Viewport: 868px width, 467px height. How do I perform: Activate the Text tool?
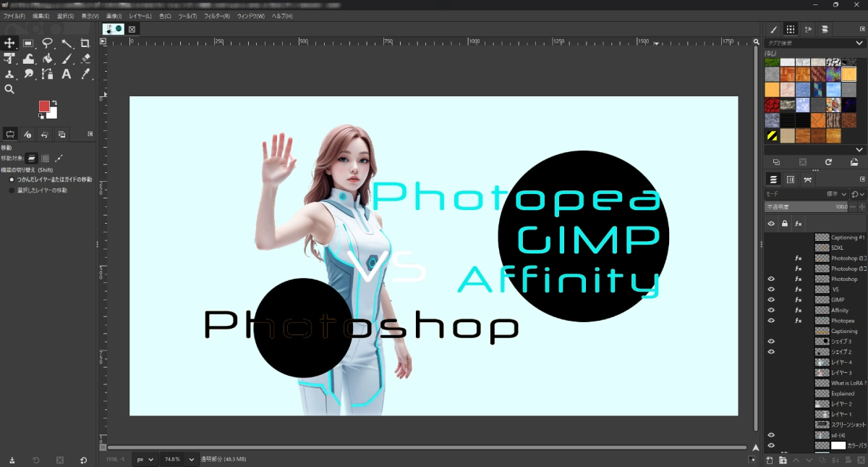pos(67,75)
